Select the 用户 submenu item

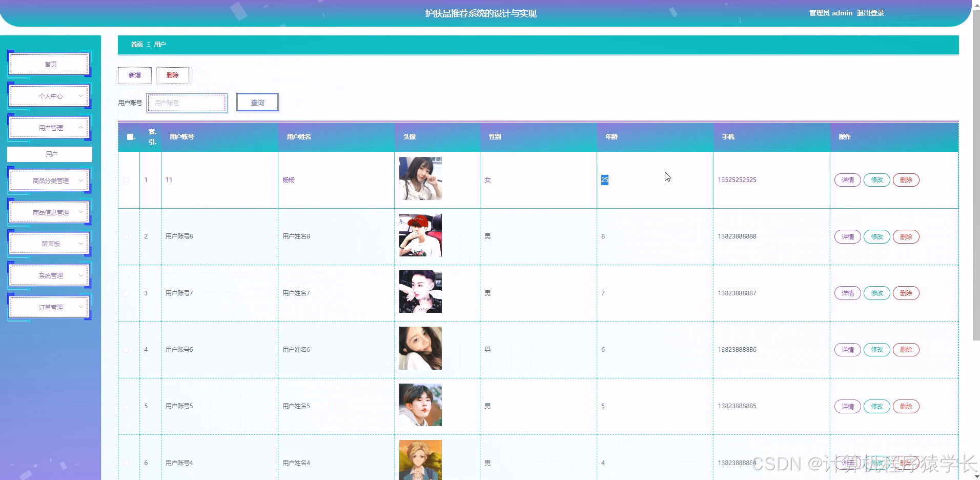50,154
